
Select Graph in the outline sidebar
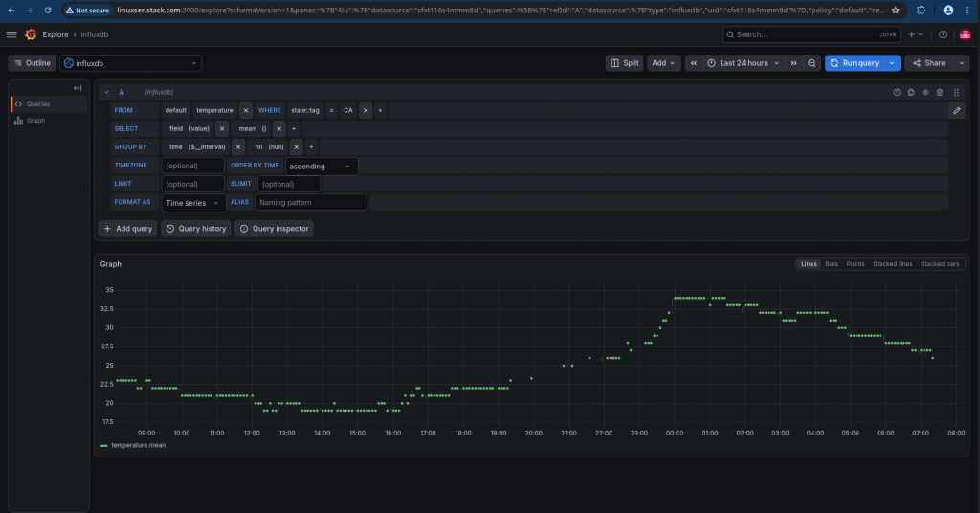[x=35, y=121]
